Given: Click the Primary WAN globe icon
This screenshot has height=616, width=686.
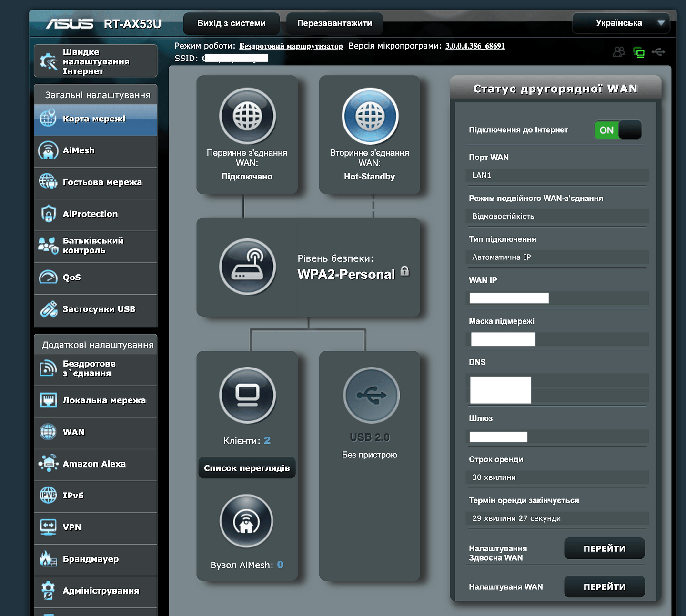Looking at the screenshot, I should [x=247, y=116].
